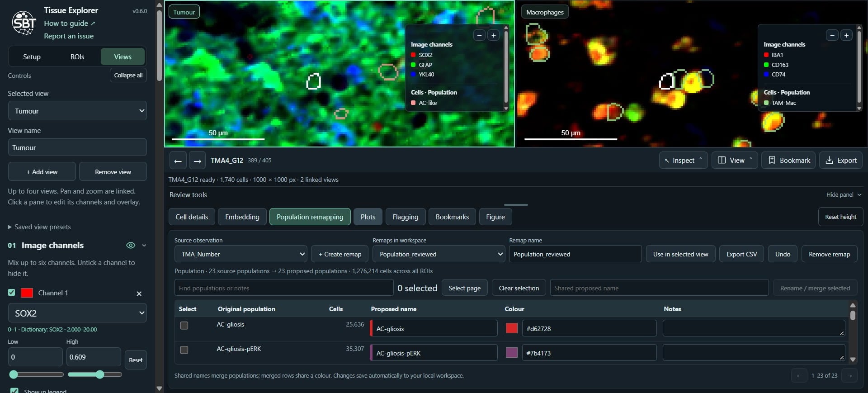Open the Selected view Tumour dropdown

77,111
